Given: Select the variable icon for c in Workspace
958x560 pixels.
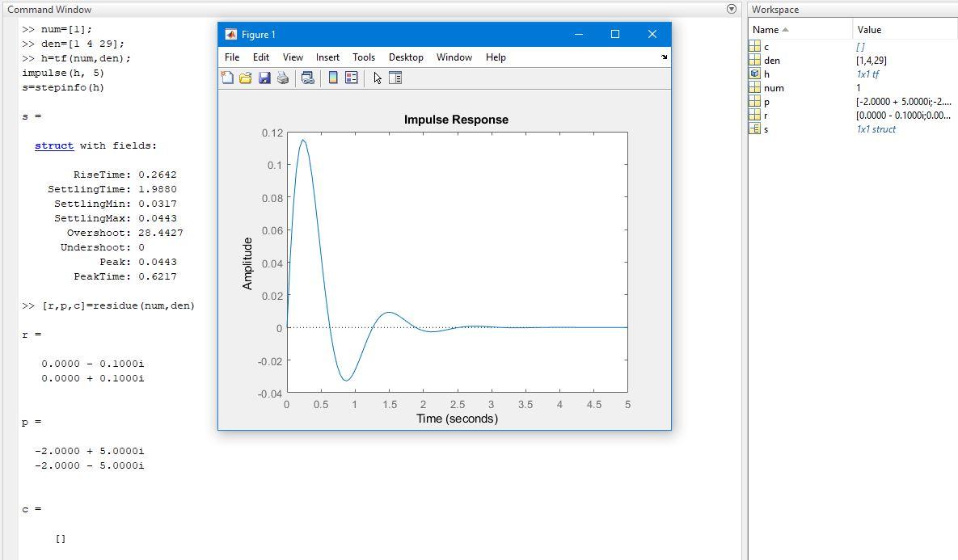Looking at the screenshot, I should [x=754, y=46].
